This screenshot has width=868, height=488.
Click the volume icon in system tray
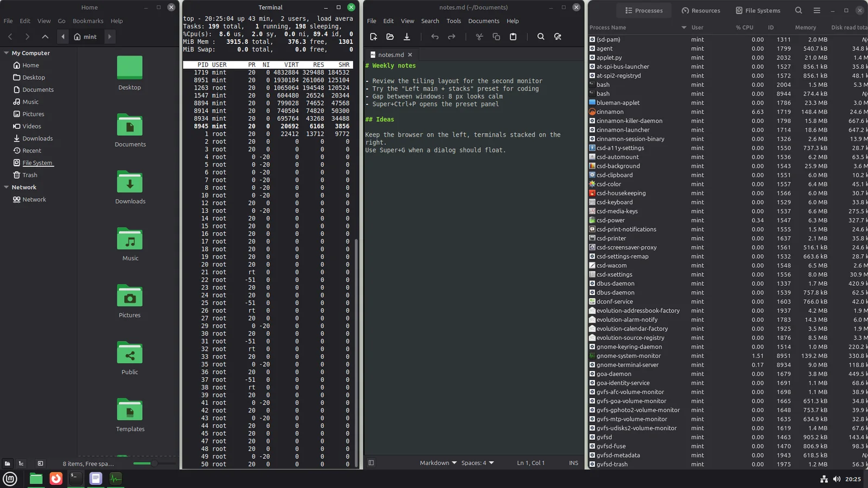pos(837,479)
